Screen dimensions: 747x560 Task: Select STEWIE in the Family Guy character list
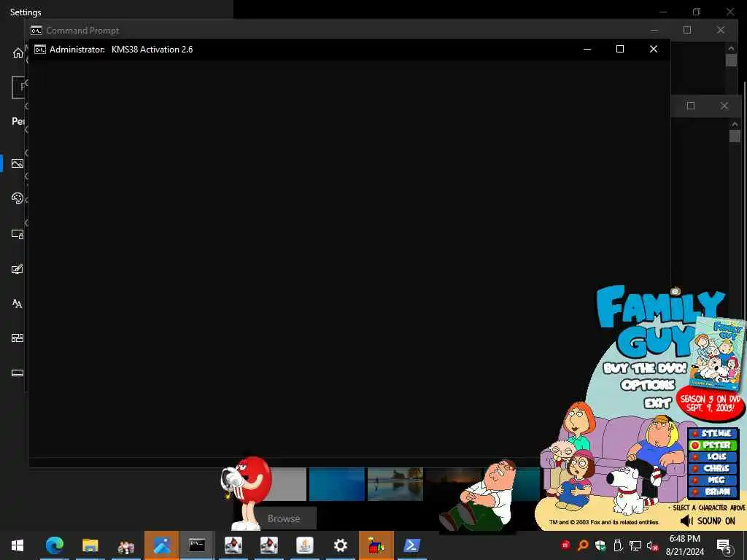[x=713, y=433]
